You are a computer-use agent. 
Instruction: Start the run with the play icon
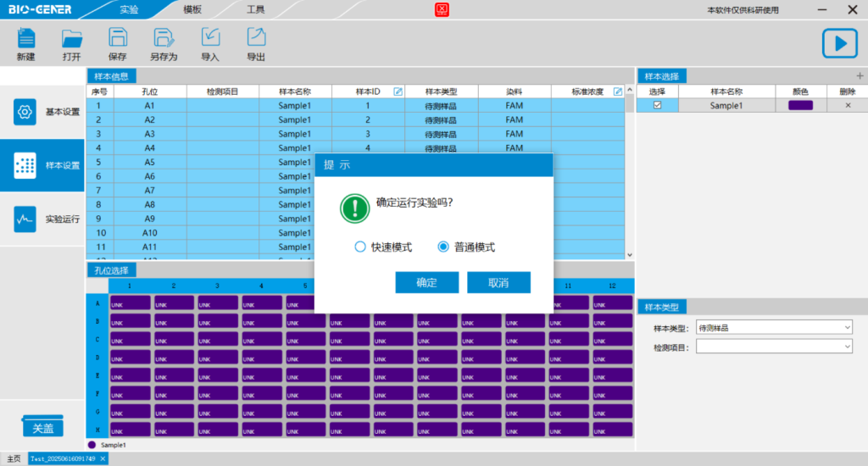(840, 43)
